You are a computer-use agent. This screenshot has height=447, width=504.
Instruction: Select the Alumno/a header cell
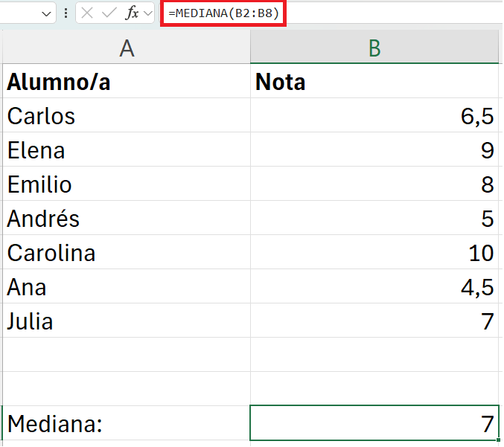pos(127,81)
